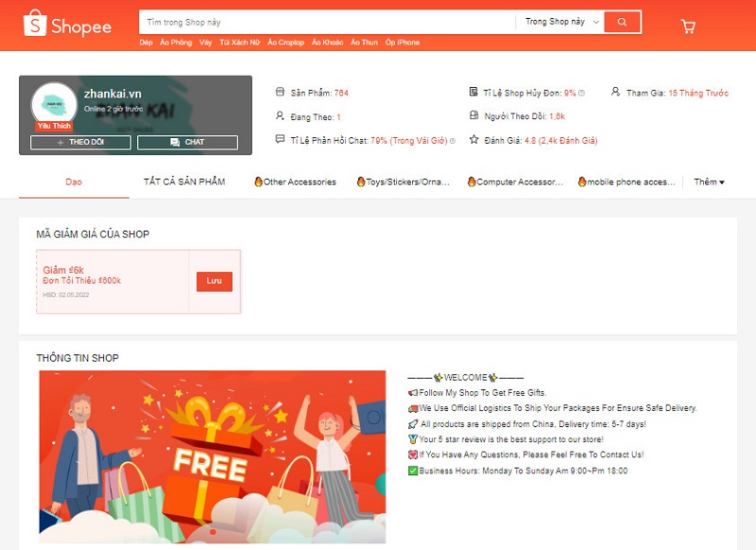Screen dimensions: 756x550
Task: Save the voucher with Lưu button
Action: point(214,282)
